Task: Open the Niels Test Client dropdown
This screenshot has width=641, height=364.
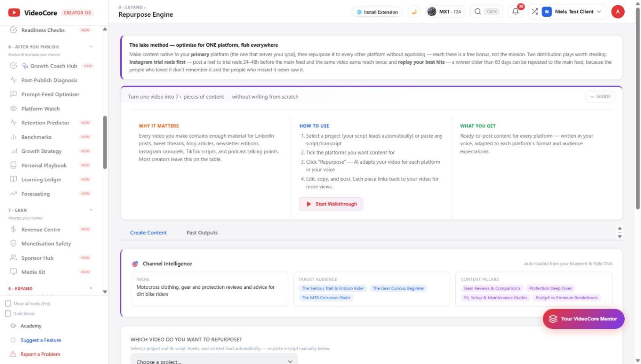Action: click(x=571, y=12)
